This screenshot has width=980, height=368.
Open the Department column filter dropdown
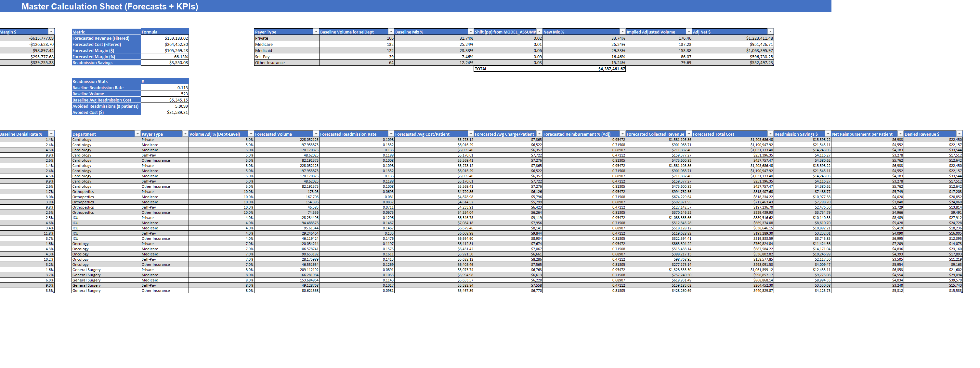137,134
